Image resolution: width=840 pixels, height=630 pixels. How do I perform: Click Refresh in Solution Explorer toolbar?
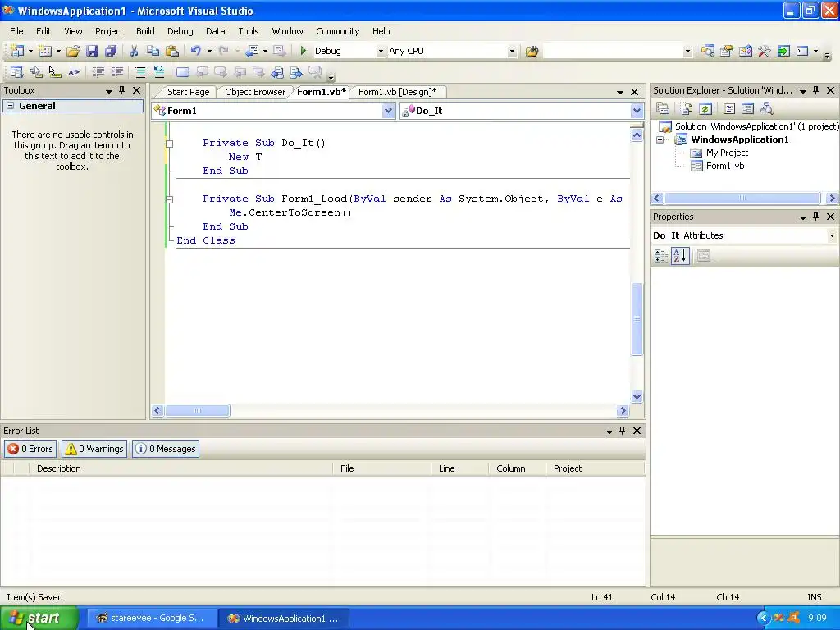click(705, 109)
